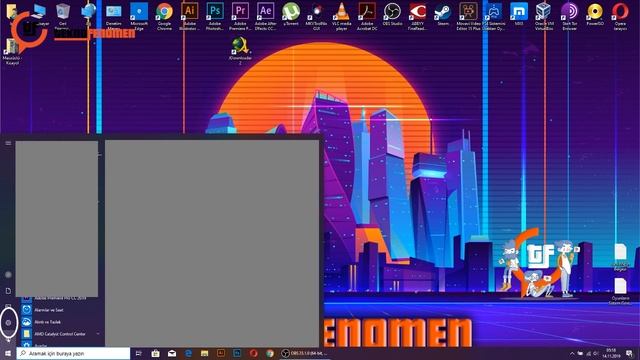Launch Oracle VM VirtualBox shortcut
This screenshot has width=640, height=360.
(544, 16)
